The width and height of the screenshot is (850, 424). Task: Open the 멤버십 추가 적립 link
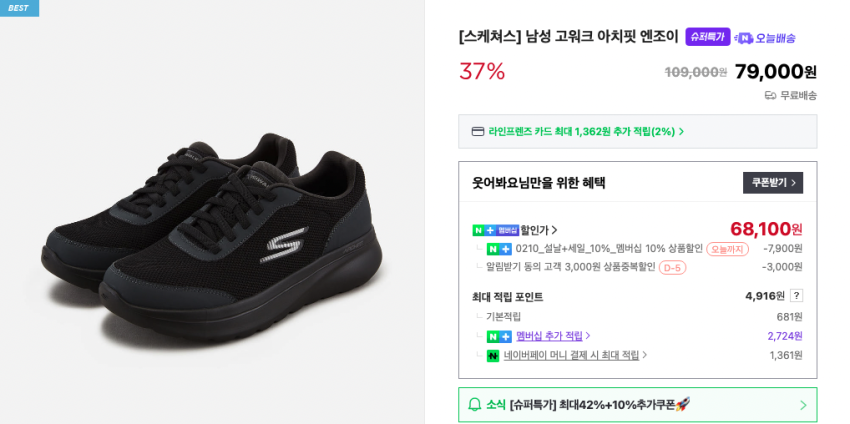(x=552, y=336)
